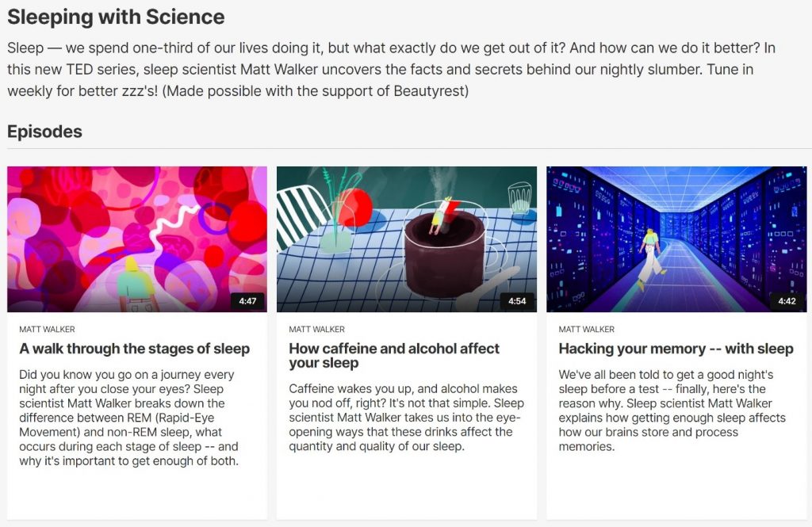Open 'Hacking your memory -- with sleep' title
The height and width of the screenshot is (527, 812).
pos(676,349)
